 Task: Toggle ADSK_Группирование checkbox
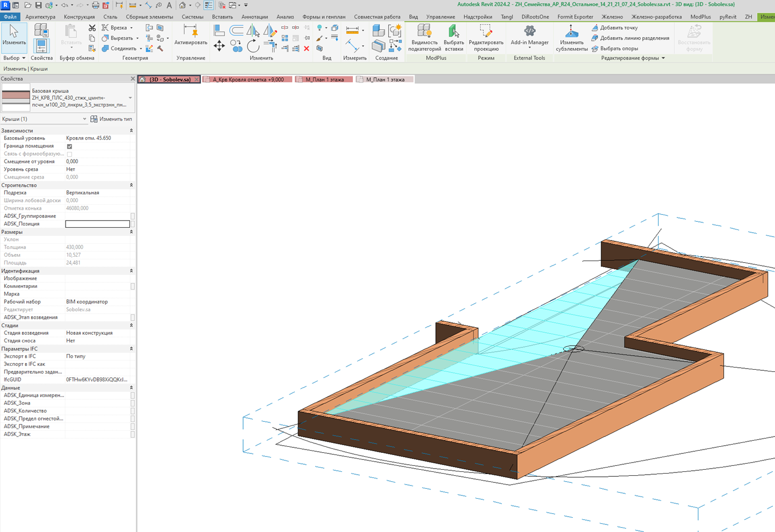133,216
